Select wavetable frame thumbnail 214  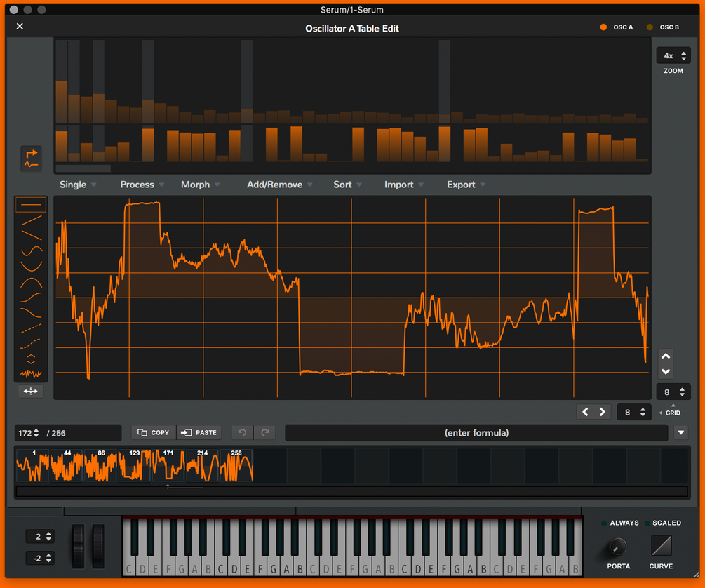(202, 466)
